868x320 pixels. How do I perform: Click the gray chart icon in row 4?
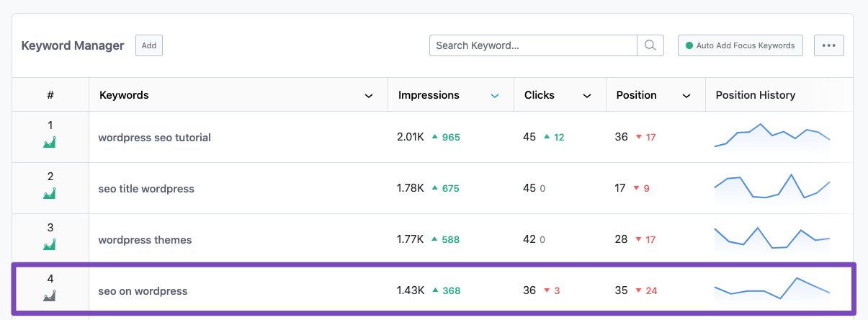tap(50, 296)
